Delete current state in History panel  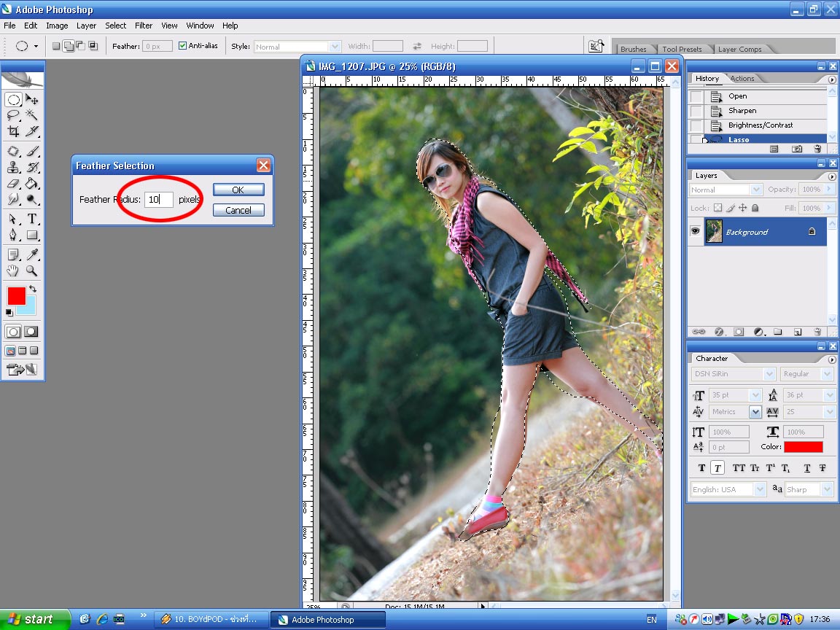click(x=817, y=149)
